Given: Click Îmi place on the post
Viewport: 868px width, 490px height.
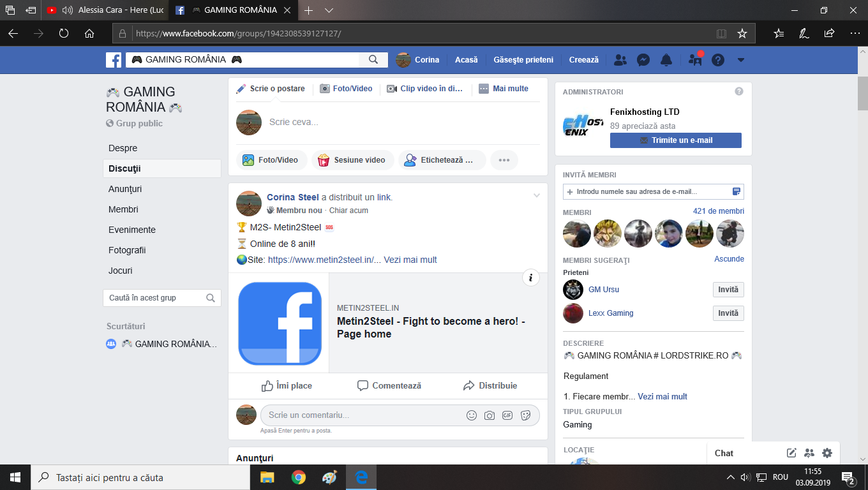Looking at the screenshot, I should pyautogui.click(x=287, y=385).
